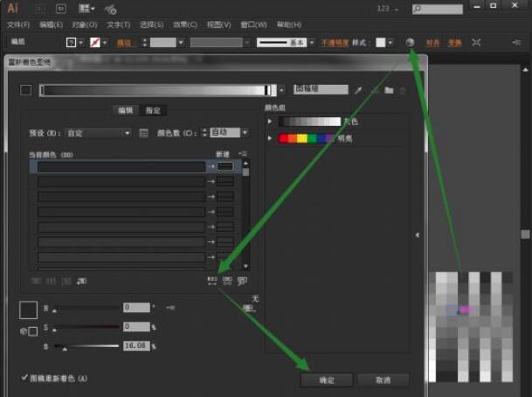Switch to the 指定 tab
532x397 pixels.
click(153, 110)
